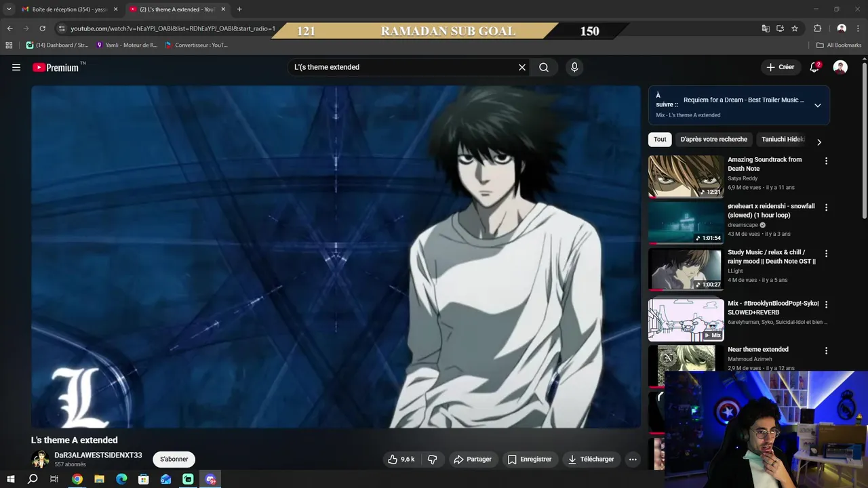Select the Taniuchi Hideki chip
868x488 pixels.
click(x=783, y=140)
